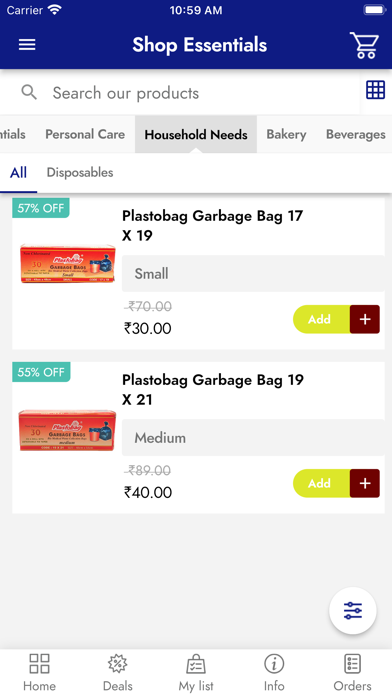Open the Medium size selector
This screenshot has width=392, height=696.
tap(253, 438)
